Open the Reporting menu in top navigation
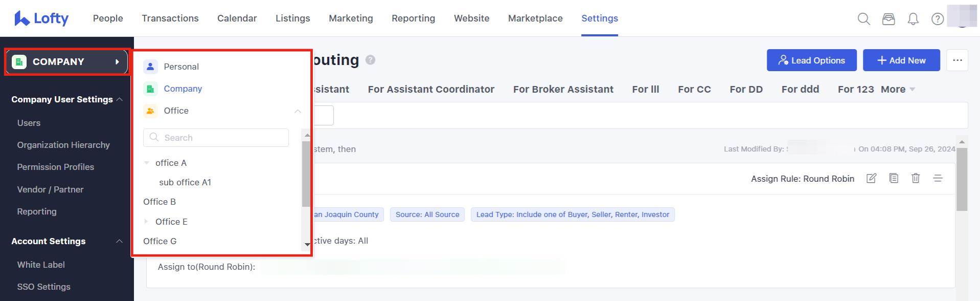980x301 pixels. [413, 18]
